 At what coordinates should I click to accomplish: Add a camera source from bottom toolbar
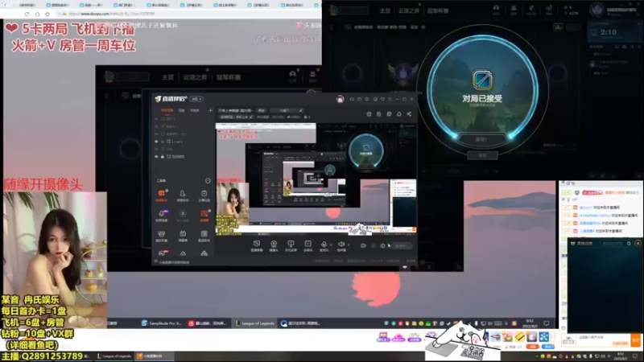pyautogui.click(x=274, y=246)
